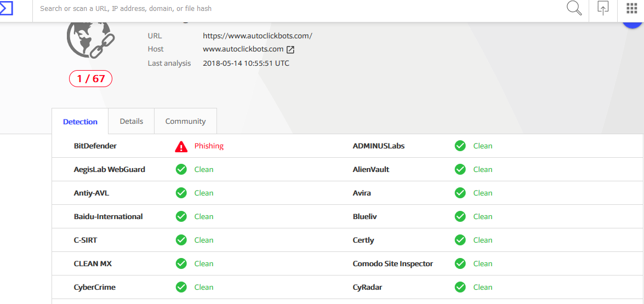644x304 pixels.
Task: Click the CyberCrime engine name
Action: click(x=94, y=287)
